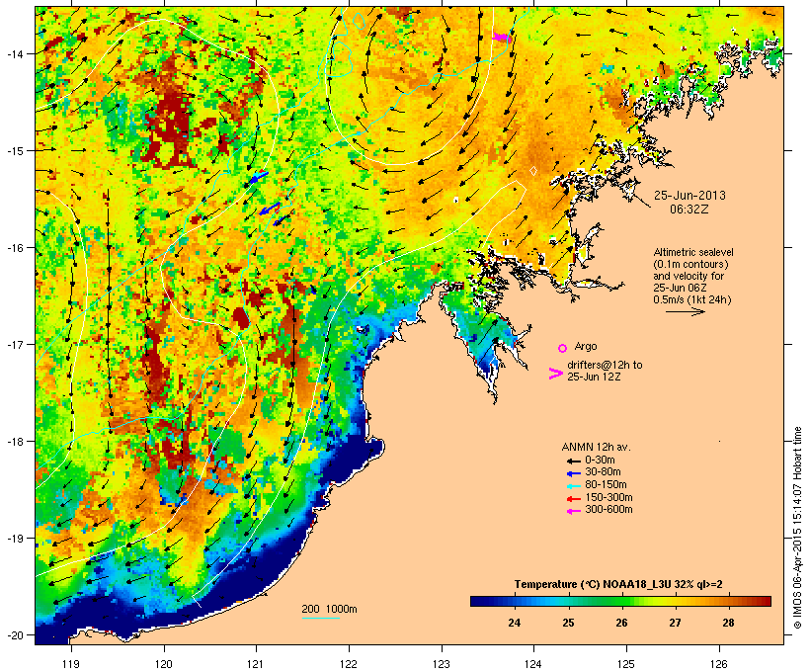Viewport: 810px width, 672px height.
Task: Click the '150-300m' depth label
Action: click(608, 497)
